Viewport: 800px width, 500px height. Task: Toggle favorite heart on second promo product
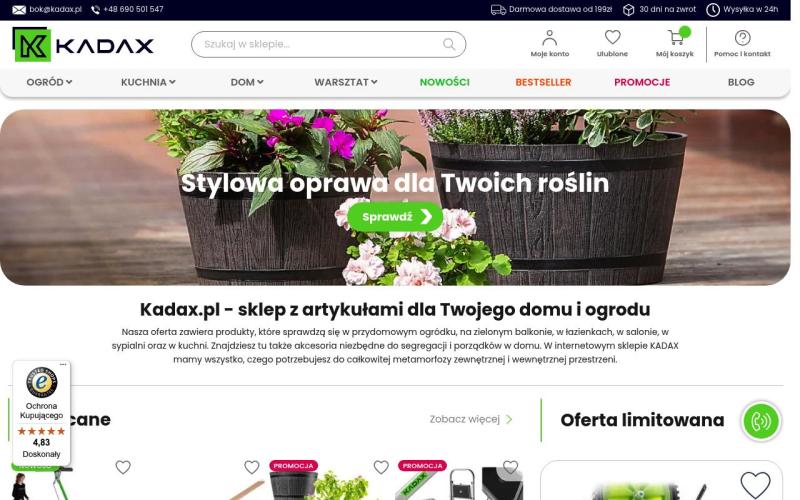point(381,467)
